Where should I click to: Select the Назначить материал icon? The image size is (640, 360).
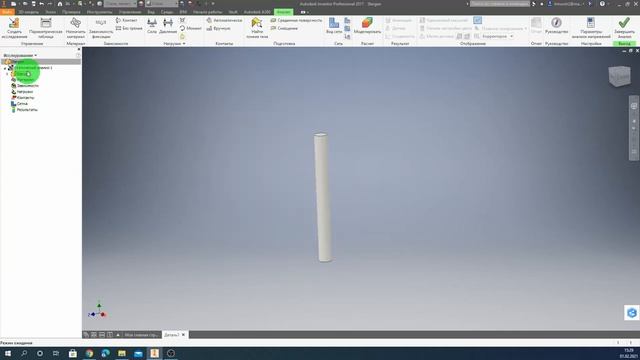click(x=76, y=24)
